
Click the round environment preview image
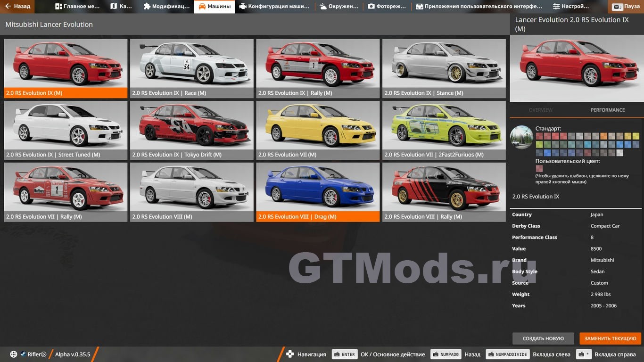click(x=521, y=137)
